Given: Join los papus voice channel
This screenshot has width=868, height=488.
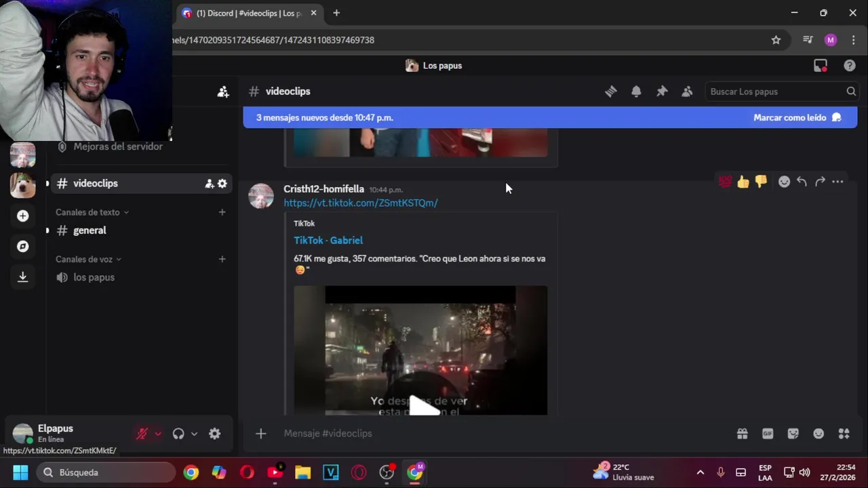Looking at the screenshot, I should click(x=141, y=277).
